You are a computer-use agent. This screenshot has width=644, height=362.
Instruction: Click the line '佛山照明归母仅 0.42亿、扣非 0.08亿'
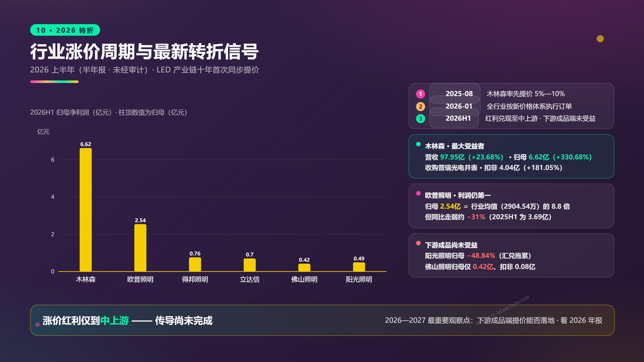480,267
